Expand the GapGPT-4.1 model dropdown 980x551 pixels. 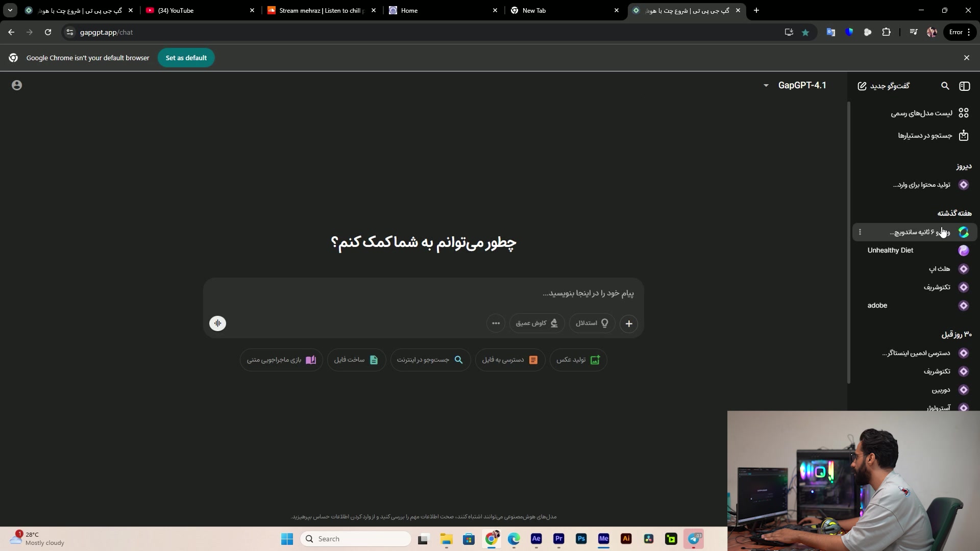tap(766, 85)
